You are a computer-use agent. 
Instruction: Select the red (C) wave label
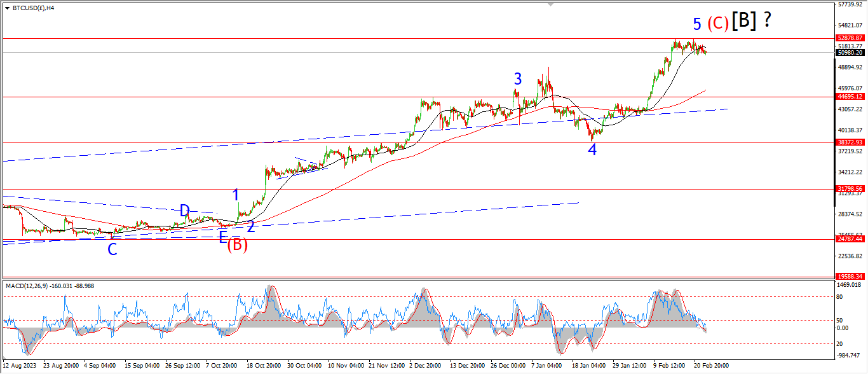[x=717, y=24]
